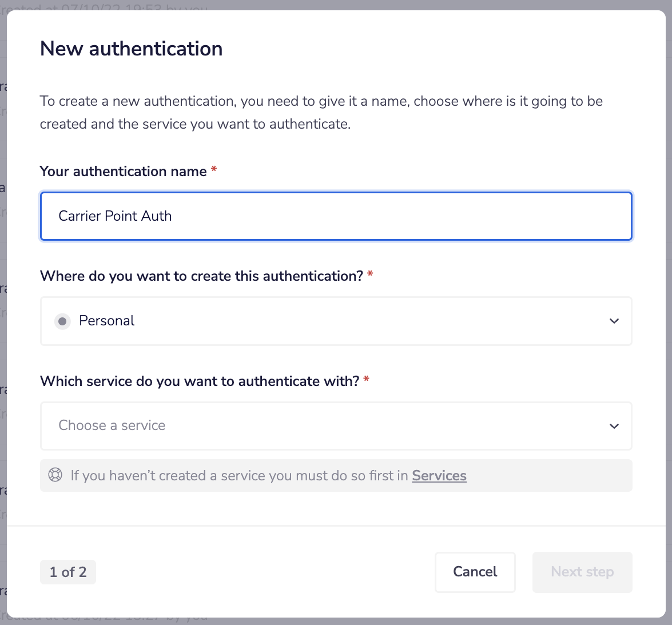672x625 pixels.
Task: Open the workspace dropdown showing 'Personal'
Action: [x=336, y=321]
